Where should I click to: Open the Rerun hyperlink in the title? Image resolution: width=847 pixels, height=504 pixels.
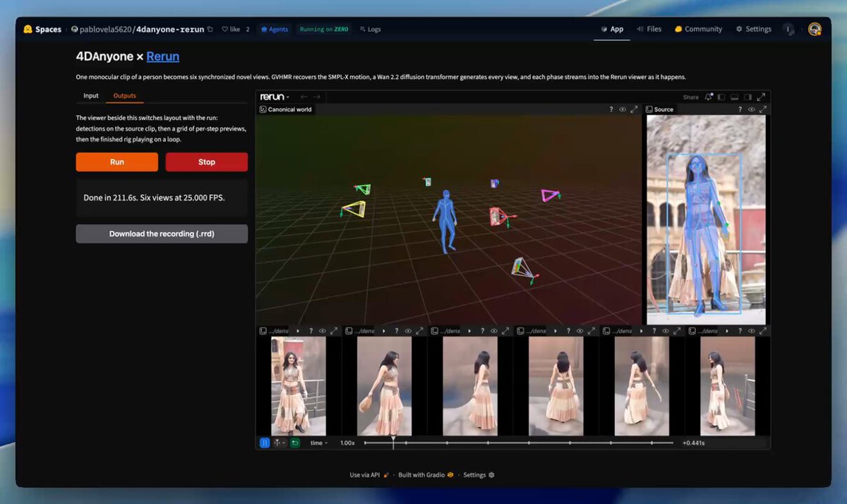click(x=163, y=56)
